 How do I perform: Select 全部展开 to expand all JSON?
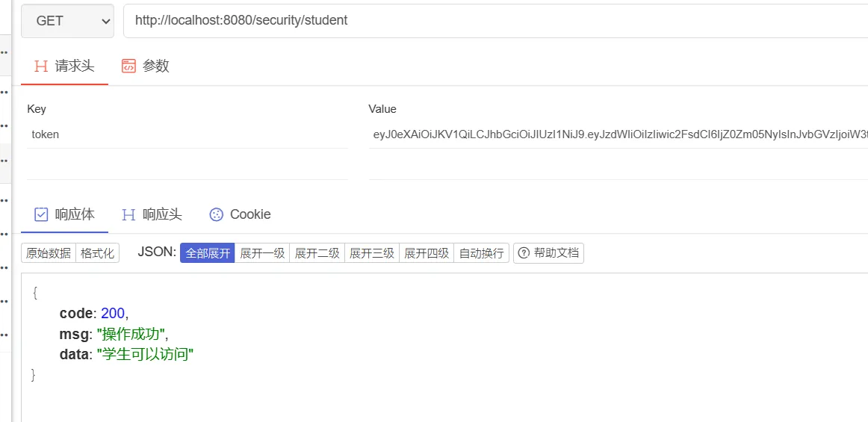coord(207,253)
